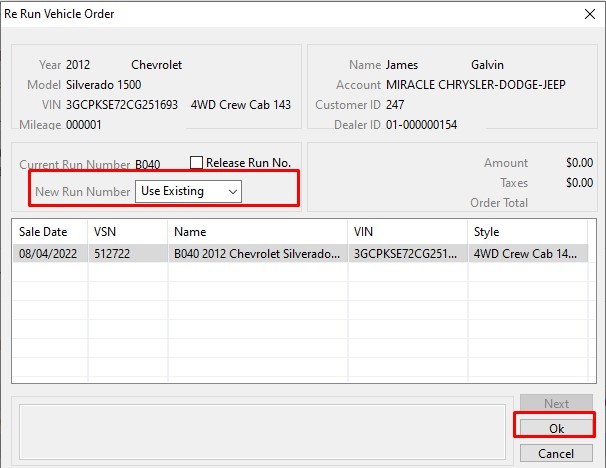Click the VIN column header in the table
Image resolution: width=606 pixels, height=468 pixels.
[x=406, y=232]
